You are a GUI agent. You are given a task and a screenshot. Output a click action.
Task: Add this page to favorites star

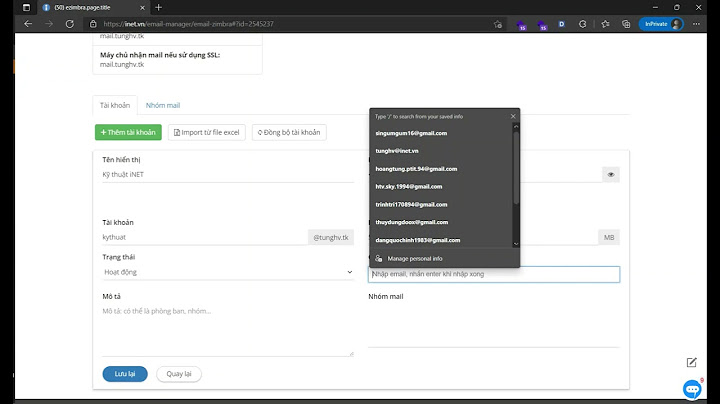pos(498,24)
